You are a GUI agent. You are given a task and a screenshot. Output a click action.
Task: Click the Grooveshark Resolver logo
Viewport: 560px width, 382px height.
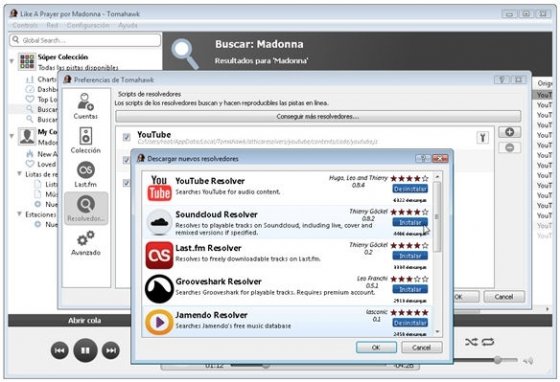click(x=159, y=289)
